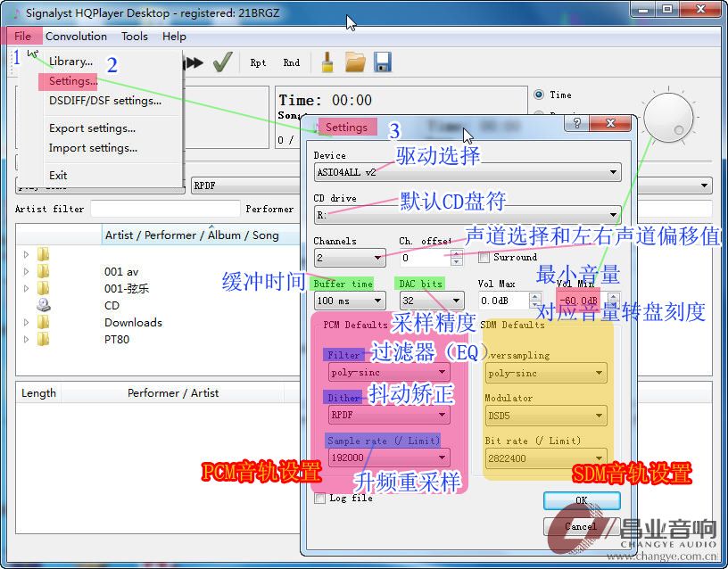Screen dimensions: 728x569
Task: Choose Settings... from the File menu
Action: (73, 81)
